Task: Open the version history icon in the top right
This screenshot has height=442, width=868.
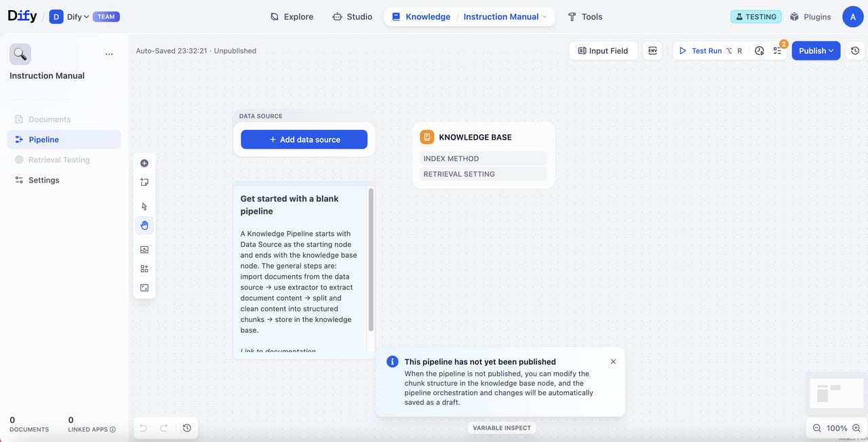Action: tap(855, 51)
